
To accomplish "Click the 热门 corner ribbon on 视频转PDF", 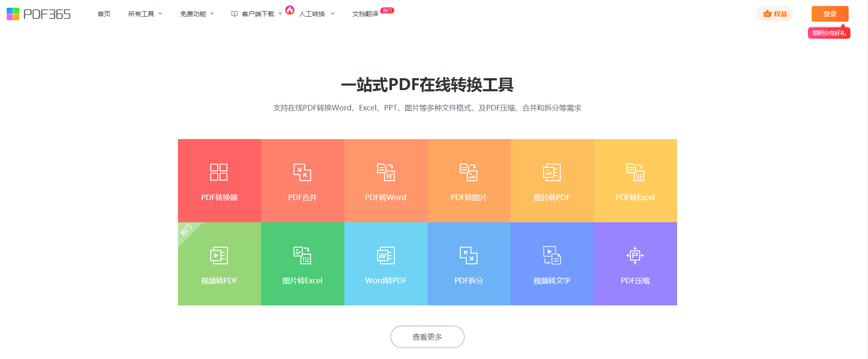I will click(x=186, y=231).
